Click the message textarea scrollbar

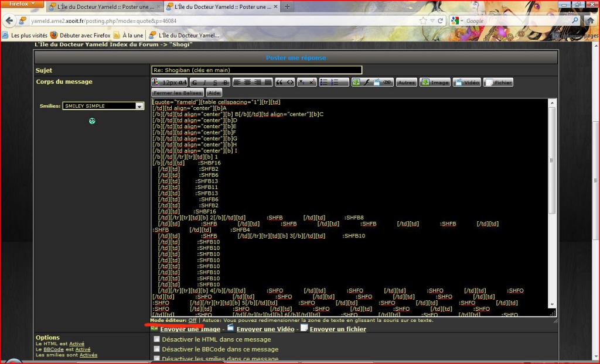click(x=552, y=160)
